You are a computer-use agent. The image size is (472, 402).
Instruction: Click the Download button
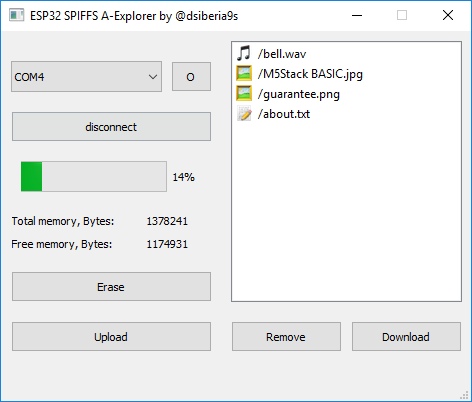click(x=406, y=337)
